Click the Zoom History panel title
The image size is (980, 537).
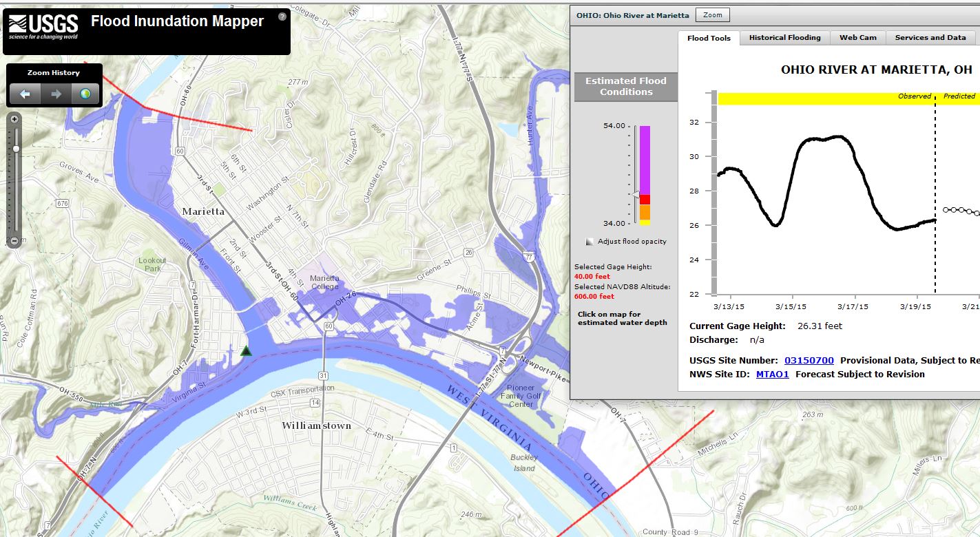(x=54, y=72)
